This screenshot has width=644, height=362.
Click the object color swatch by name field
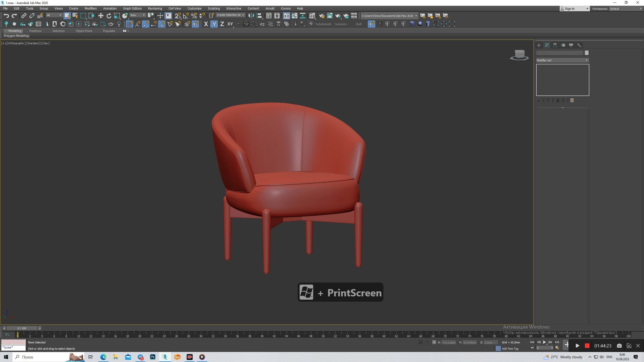(587, 53)
